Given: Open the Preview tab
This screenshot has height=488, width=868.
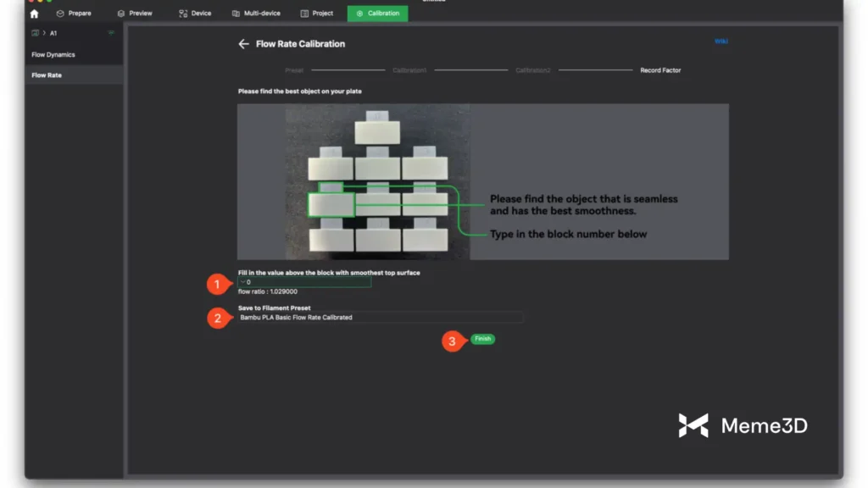Looking at the screenshot, I should (135, 14).
